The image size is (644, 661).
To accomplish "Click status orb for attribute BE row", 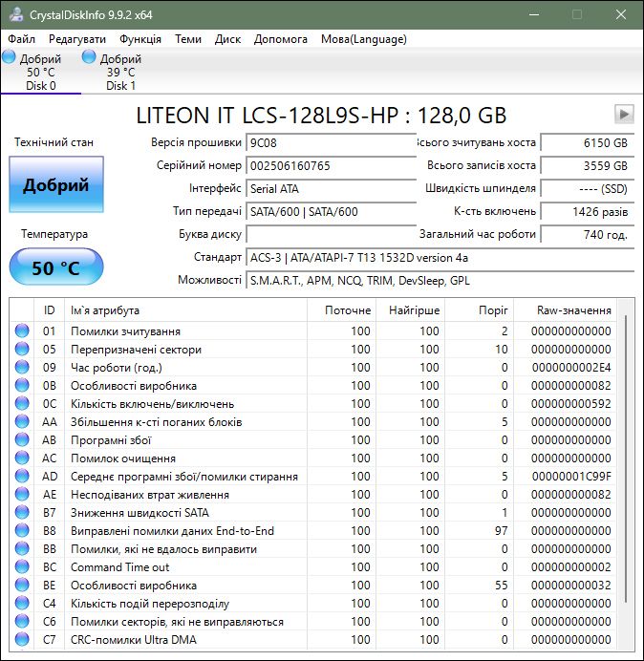I will [22, 585].
